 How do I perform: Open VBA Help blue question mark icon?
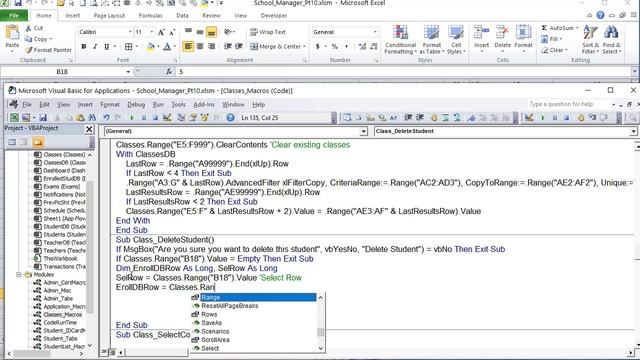pyautogui.click(x=230, y=118)
